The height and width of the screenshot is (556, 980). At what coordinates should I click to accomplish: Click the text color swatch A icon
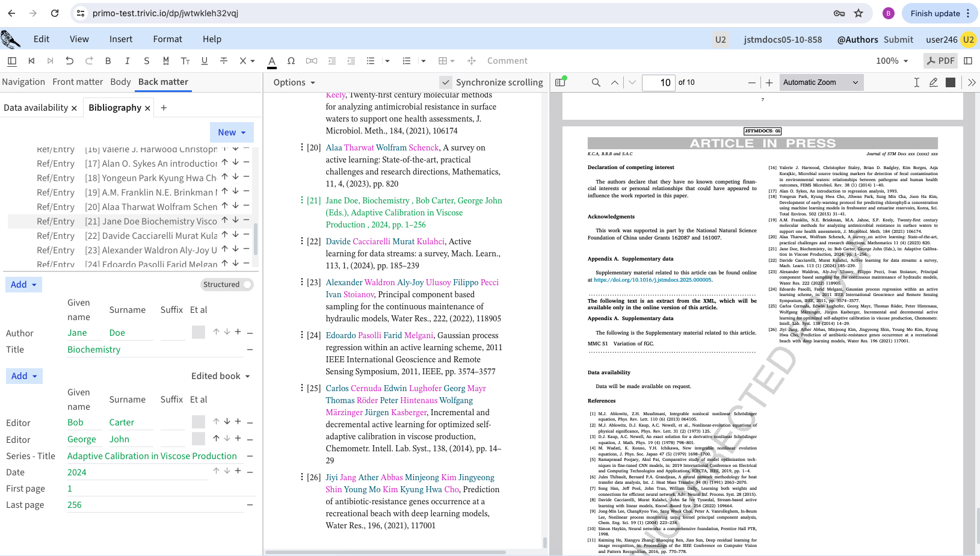pos(272,61)
